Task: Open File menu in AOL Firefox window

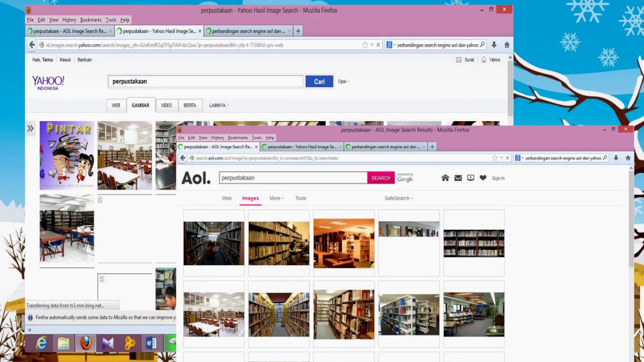Action: click(181, 138)
